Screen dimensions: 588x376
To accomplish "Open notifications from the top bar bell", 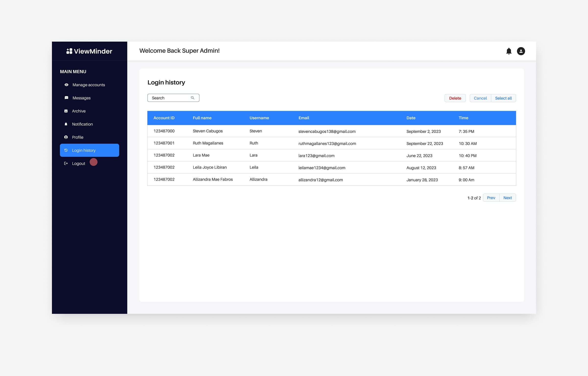I will click(509, 51).
